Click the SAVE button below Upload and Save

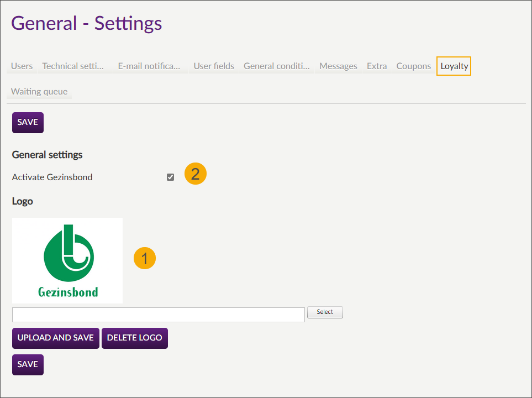tap(28, 365)
